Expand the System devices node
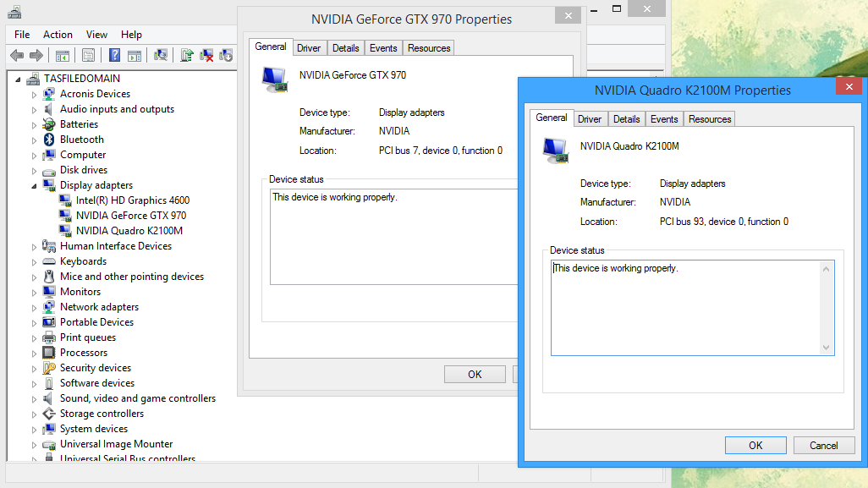 click(34, 430)
